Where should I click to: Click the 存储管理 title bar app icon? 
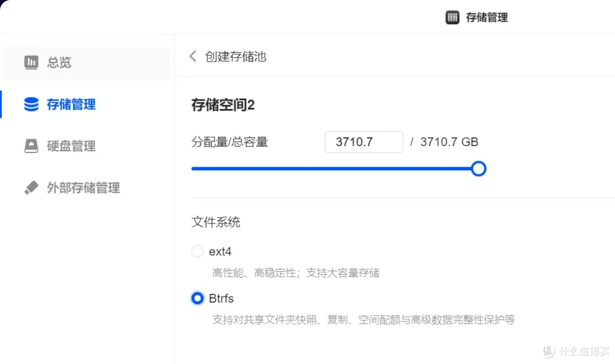pos(452,17)
